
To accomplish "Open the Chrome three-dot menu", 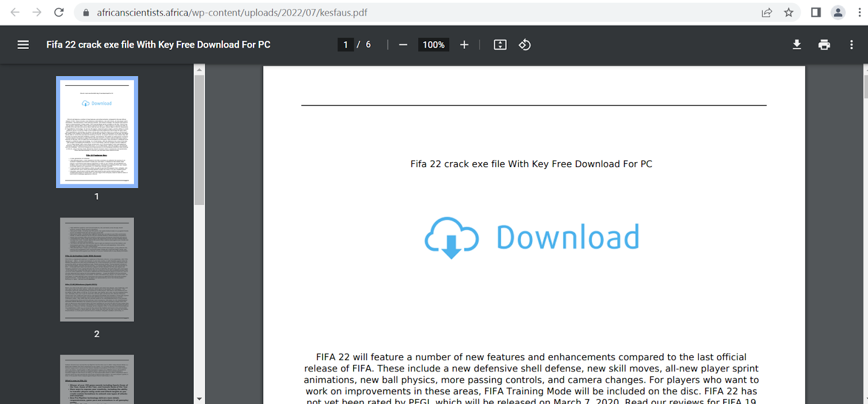I will [x=860, y=12].
